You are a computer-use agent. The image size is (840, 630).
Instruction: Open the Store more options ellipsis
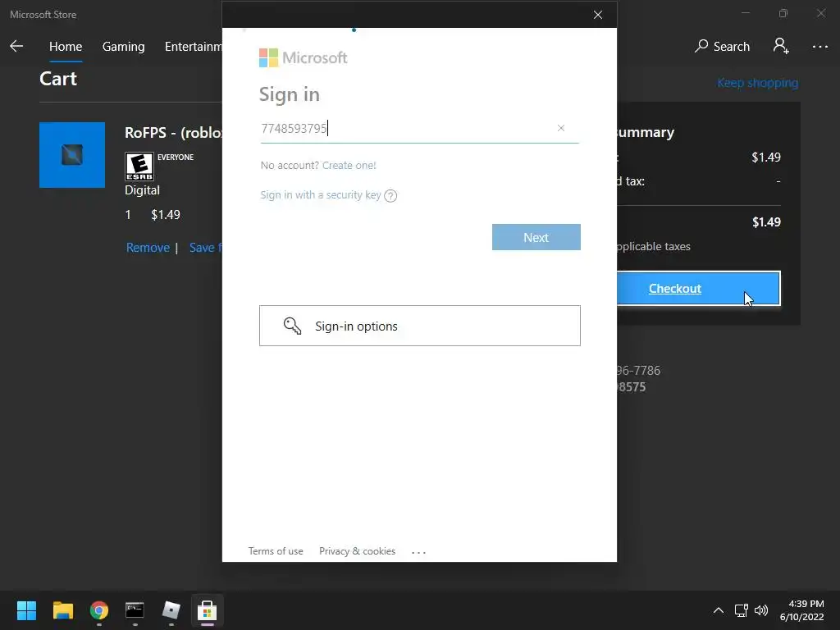[819, 47]
